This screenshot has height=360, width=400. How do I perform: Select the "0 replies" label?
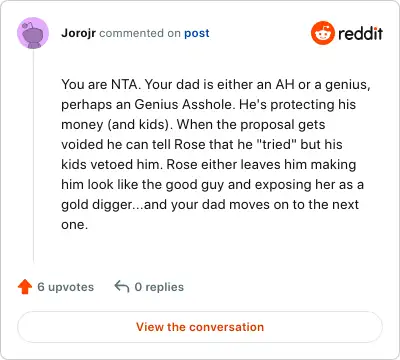coord(159,287)
